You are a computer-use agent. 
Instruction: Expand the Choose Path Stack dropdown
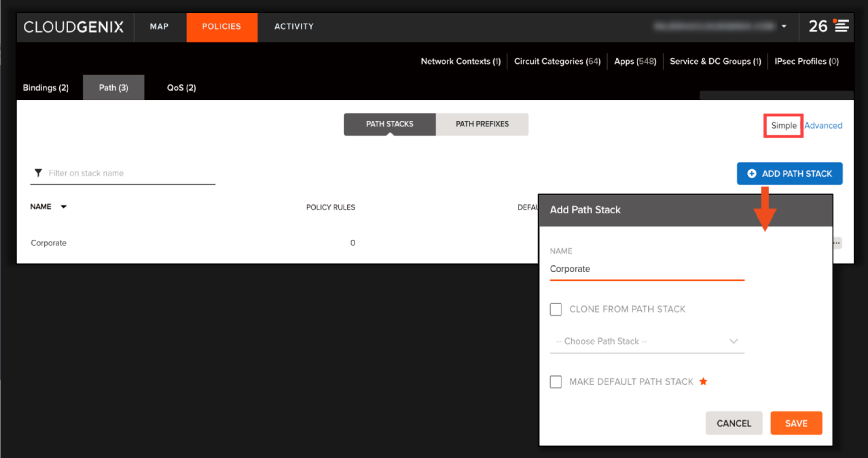tap(647, 342)
